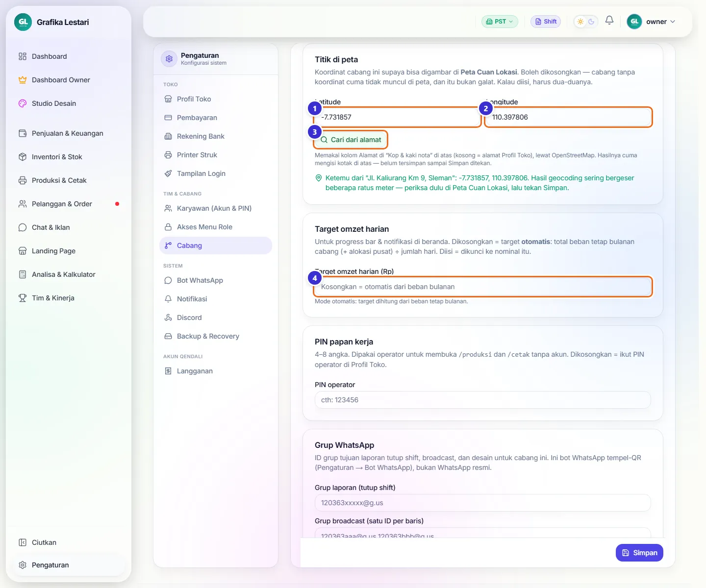Expand the owner account menu
706x588 pixels.
coord(651,22)
